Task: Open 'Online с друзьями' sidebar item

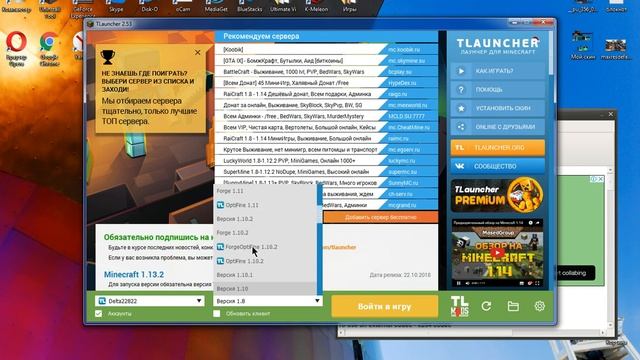Action: (x=498, y=127)
